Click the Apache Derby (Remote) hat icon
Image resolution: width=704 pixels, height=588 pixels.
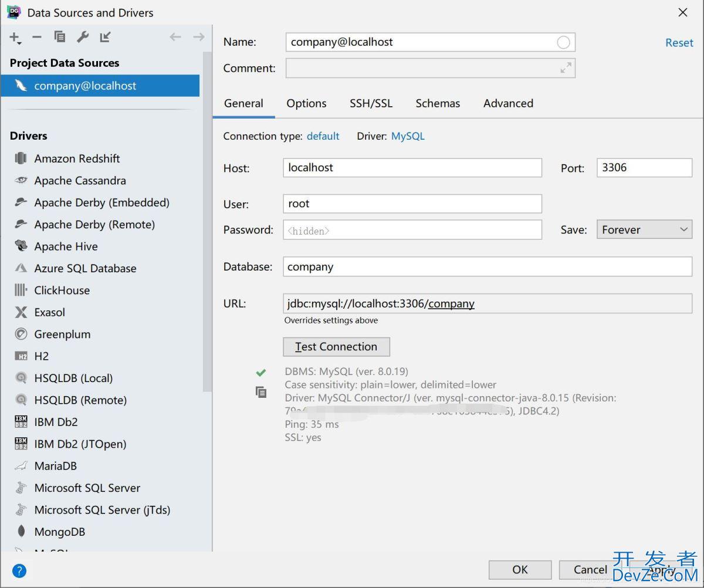pos(21,224)
